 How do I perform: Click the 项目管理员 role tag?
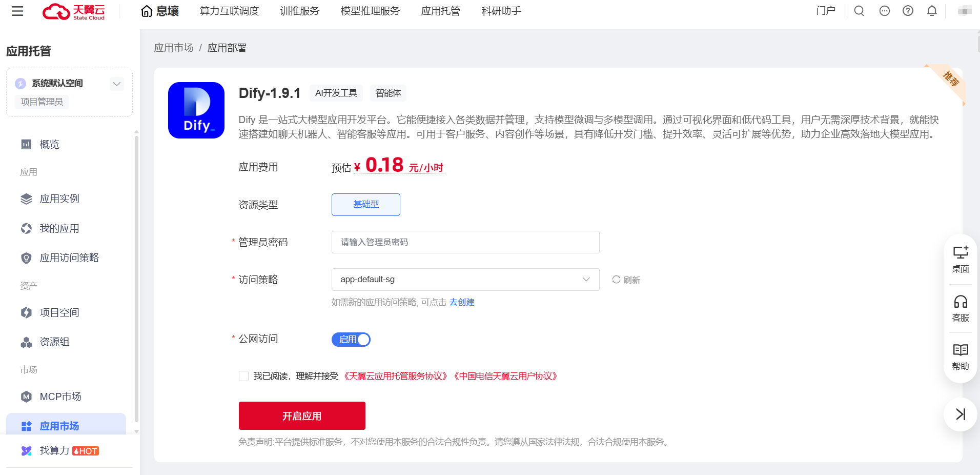point(42,102)
